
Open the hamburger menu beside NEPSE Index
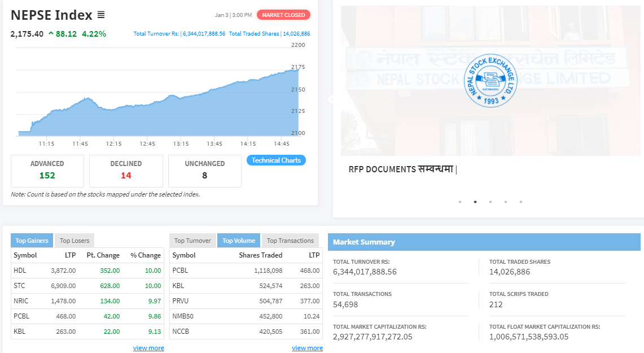point(101,15)
